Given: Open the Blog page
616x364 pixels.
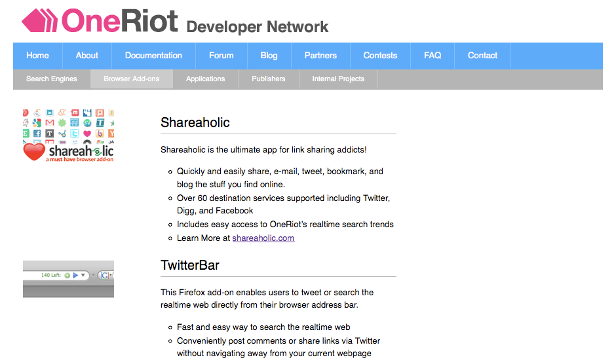Looking at the screenshot, I should pyautogui.click(x=269, y=56).
